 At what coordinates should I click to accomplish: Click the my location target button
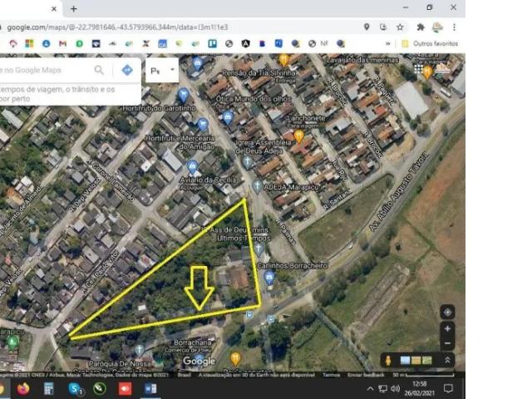click(x=447, y=313)
